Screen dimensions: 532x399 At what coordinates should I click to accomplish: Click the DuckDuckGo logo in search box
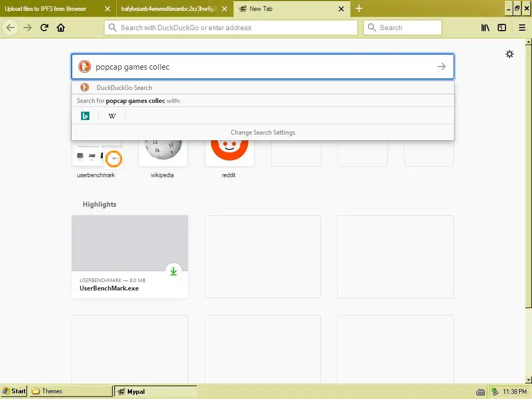pos(85,66)
